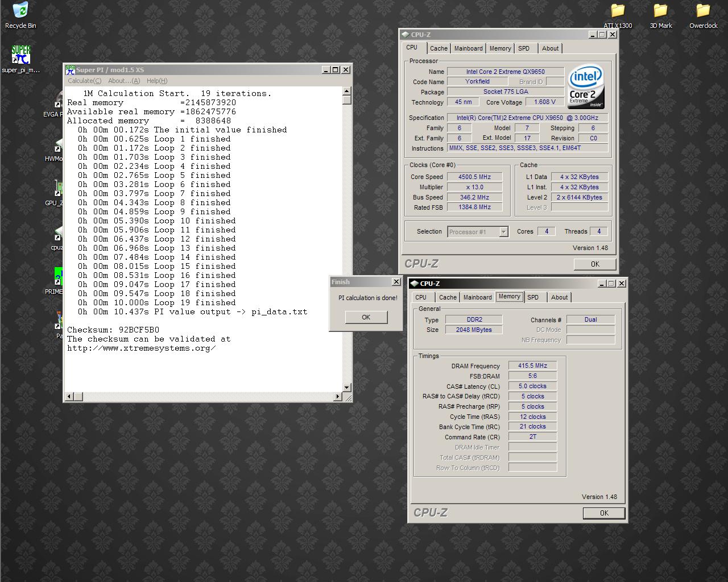The width and height of the screenshot is (728, 582).
Task: Switch to Cache tab in lower CPU-Z
Action: click(x=448, y=297)
